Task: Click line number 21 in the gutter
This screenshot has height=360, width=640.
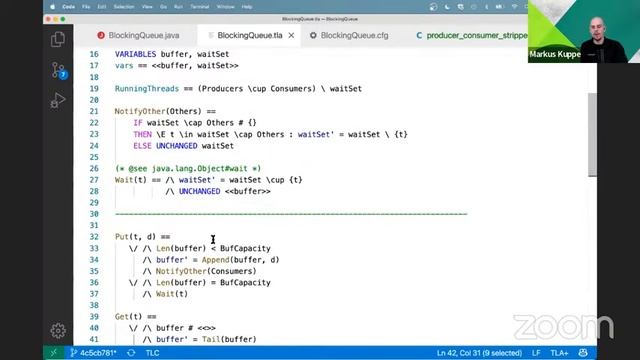Action: point(94,111)
